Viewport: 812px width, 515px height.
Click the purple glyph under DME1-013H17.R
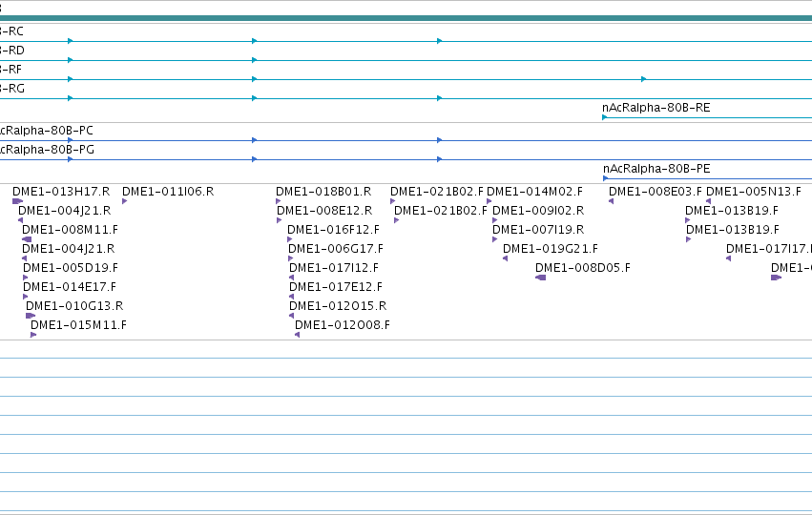click(x=17, y=201)
